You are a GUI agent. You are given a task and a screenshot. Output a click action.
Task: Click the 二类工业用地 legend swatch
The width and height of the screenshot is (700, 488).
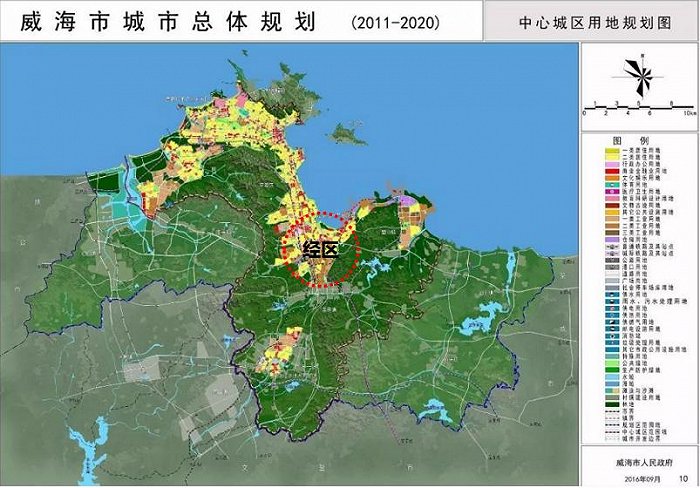point(612,226)
